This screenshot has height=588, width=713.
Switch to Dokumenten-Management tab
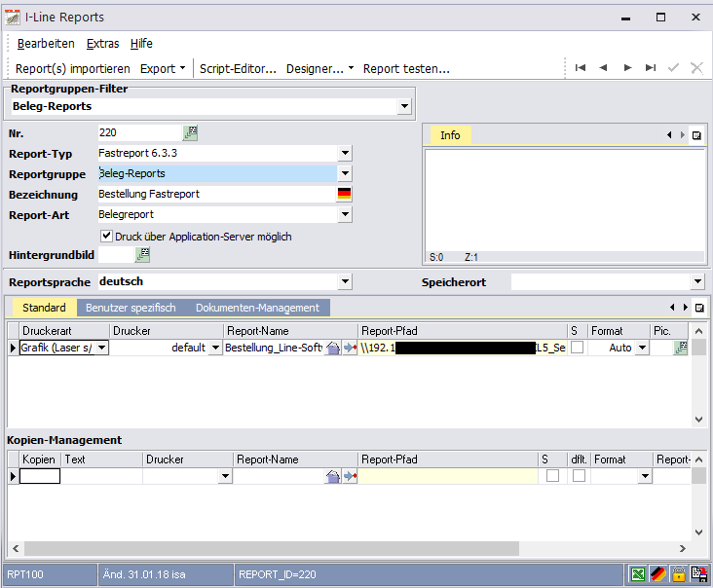[x=257, y=308]
